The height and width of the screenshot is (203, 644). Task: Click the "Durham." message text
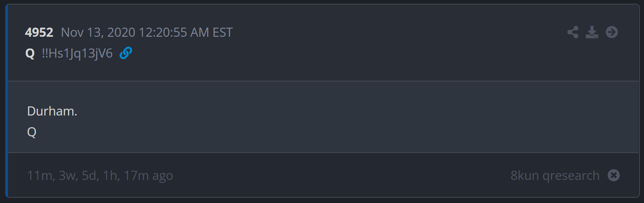point(52,111)
